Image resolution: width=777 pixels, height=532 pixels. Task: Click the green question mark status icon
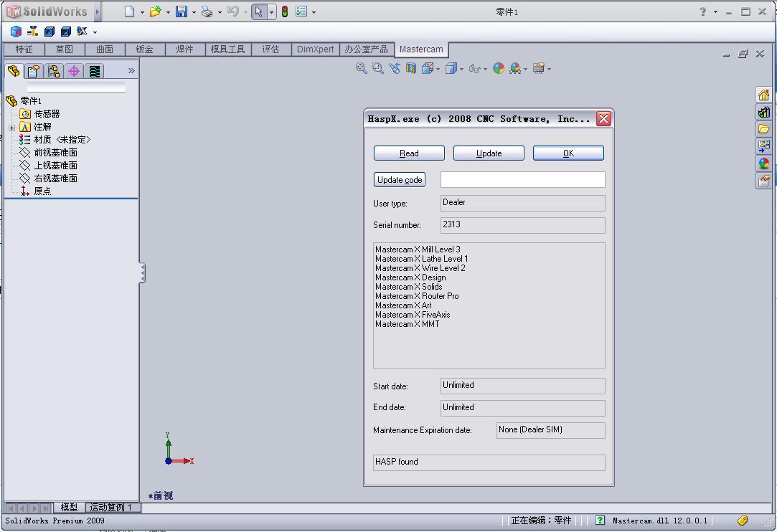click(x=600, y=520)
